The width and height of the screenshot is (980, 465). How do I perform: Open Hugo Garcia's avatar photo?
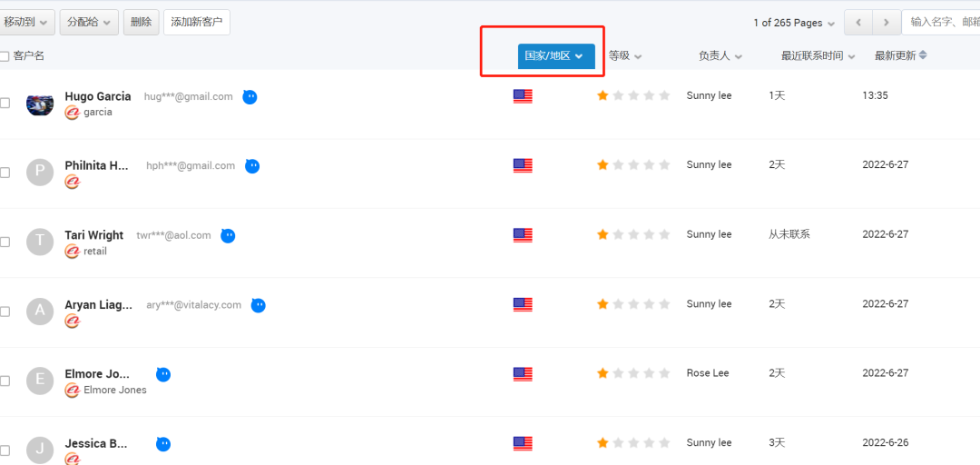coord(40,103)
